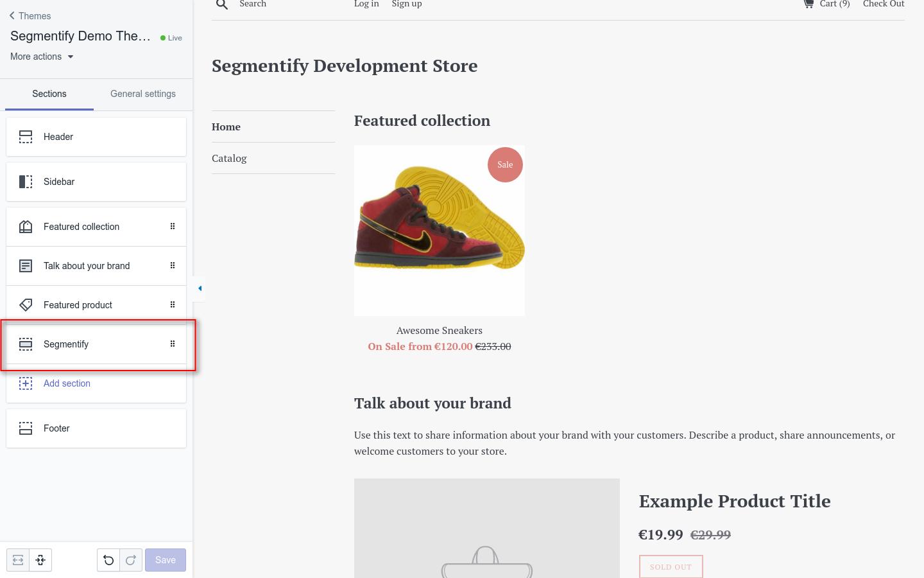Click the Talk about your brand heading
Image resolution: width=924 pixels, height=578 pixels.
pyautogui.click(x=432, y=403)
